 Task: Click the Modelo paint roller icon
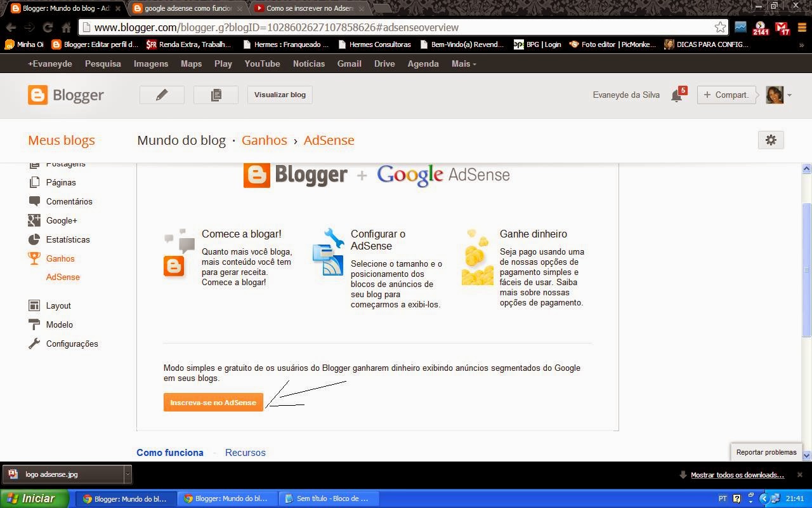point(34,324)
